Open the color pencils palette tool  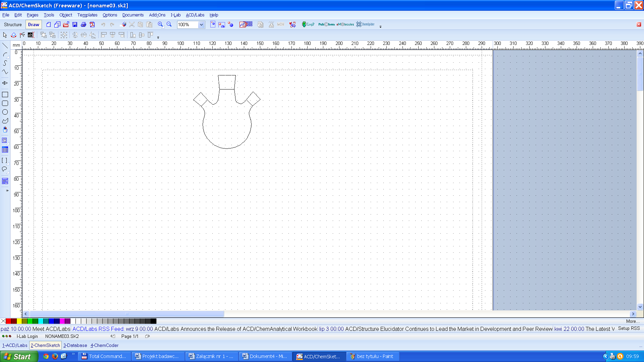pyautogui.click(x=5, y=129)
